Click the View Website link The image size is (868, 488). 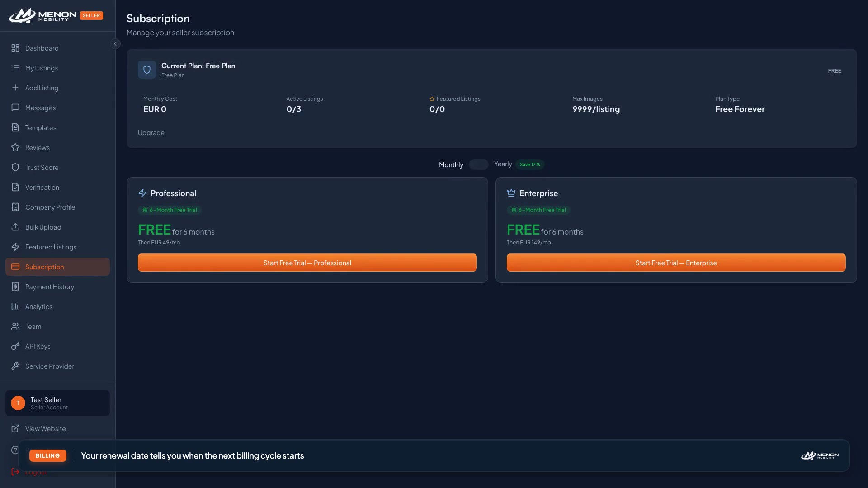point(57,428)
